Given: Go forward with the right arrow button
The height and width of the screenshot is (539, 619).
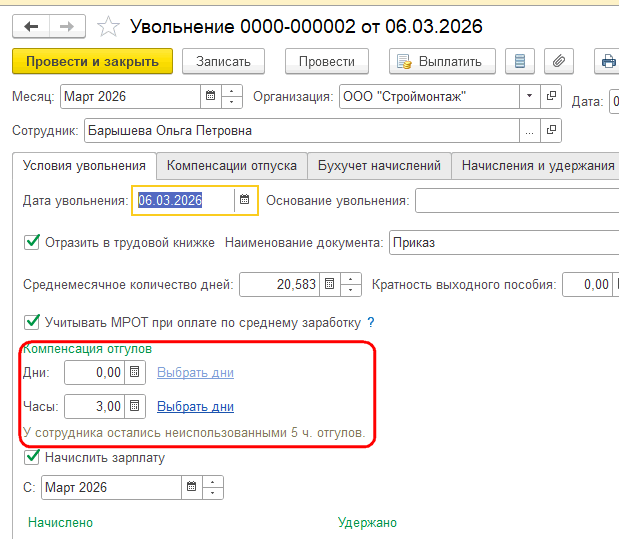Looking at the screenshot, I should [67, 27].
